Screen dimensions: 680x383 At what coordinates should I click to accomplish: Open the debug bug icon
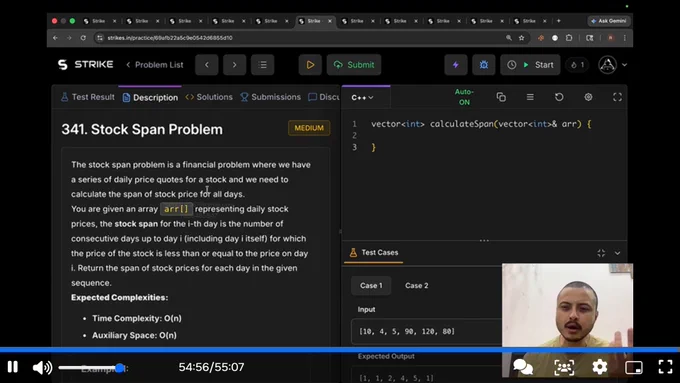484,65
